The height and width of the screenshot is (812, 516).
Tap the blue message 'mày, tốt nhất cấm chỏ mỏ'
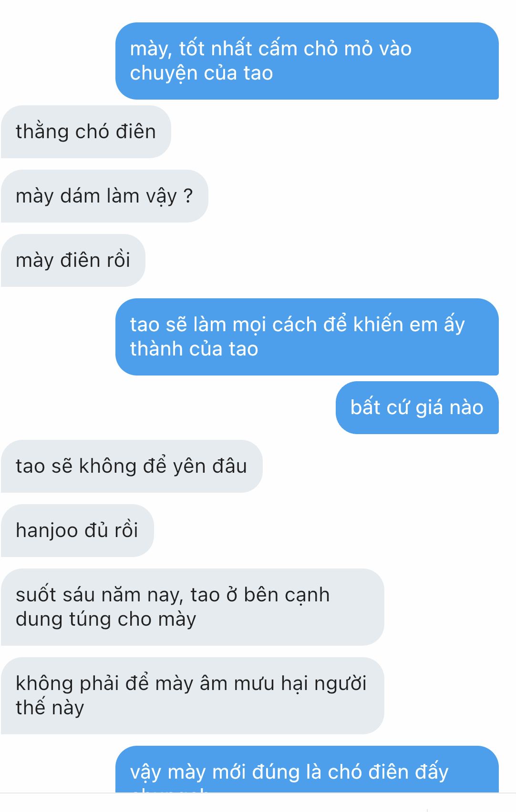pos(307,61)
